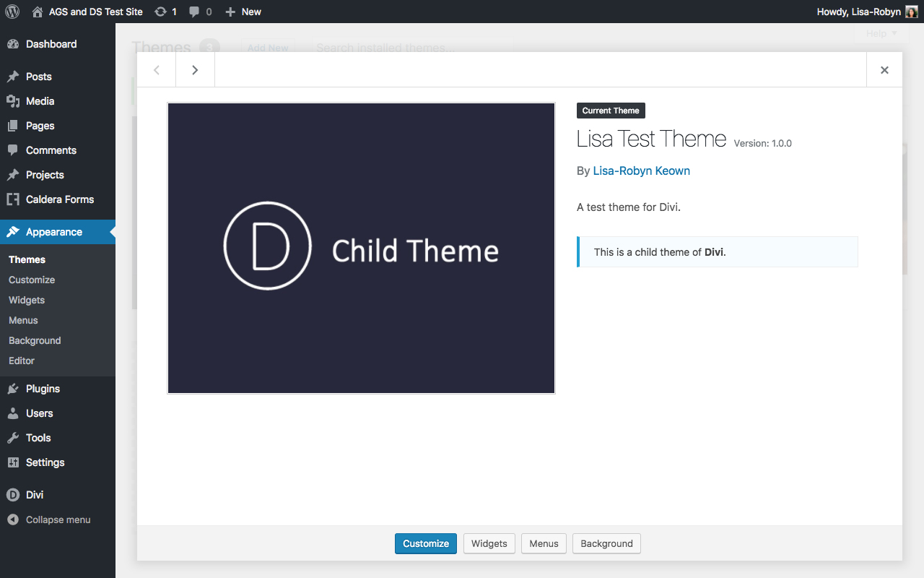This screenshot has height=578, width=924.
Task: Click the Settings sliders icon
Action: pyautogui.click(x=13, y=462)
